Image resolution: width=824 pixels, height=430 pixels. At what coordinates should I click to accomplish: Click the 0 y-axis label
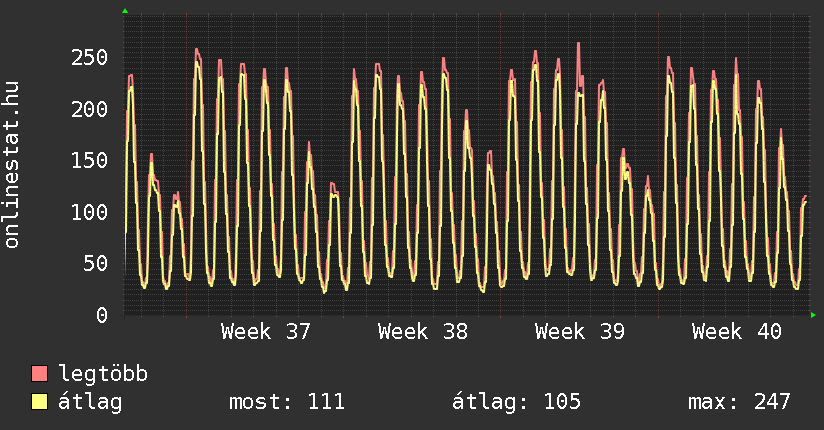point(102,315)
